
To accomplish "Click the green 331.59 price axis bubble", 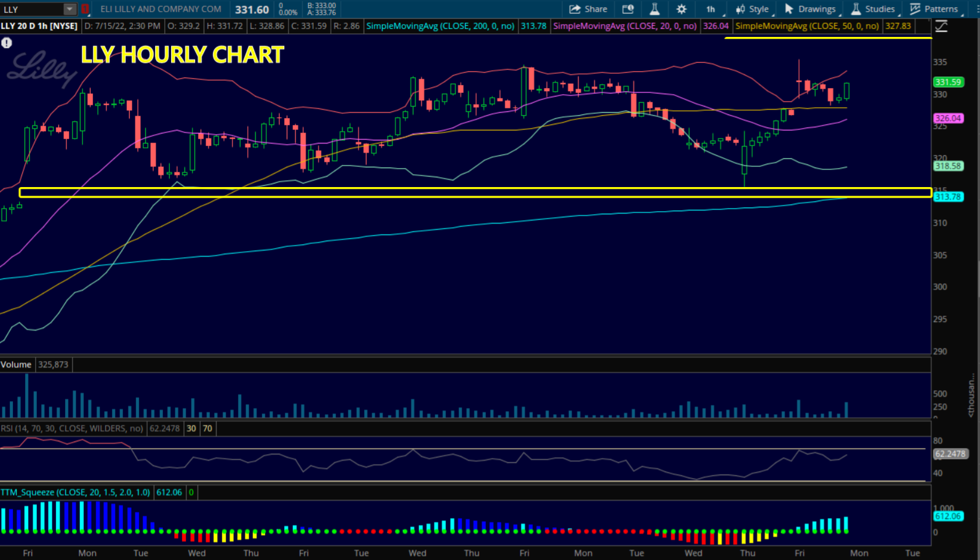I will point(948,82).
